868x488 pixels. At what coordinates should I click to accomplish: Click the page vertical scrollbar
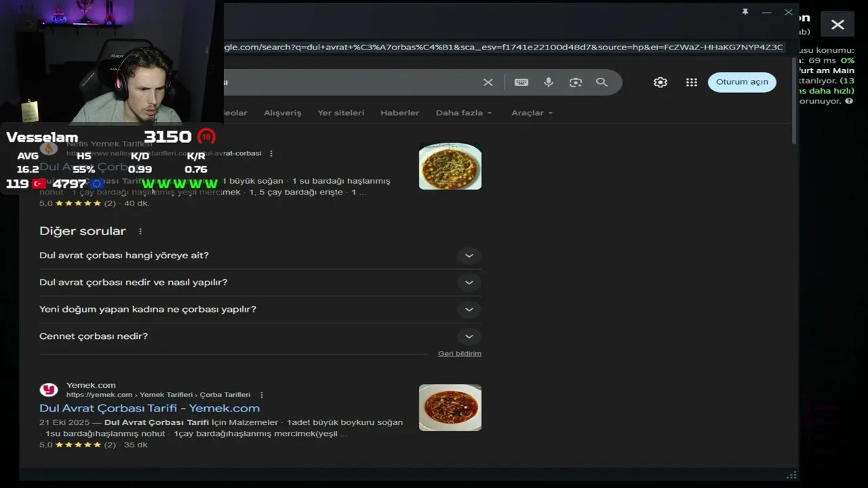pos(795,102)
